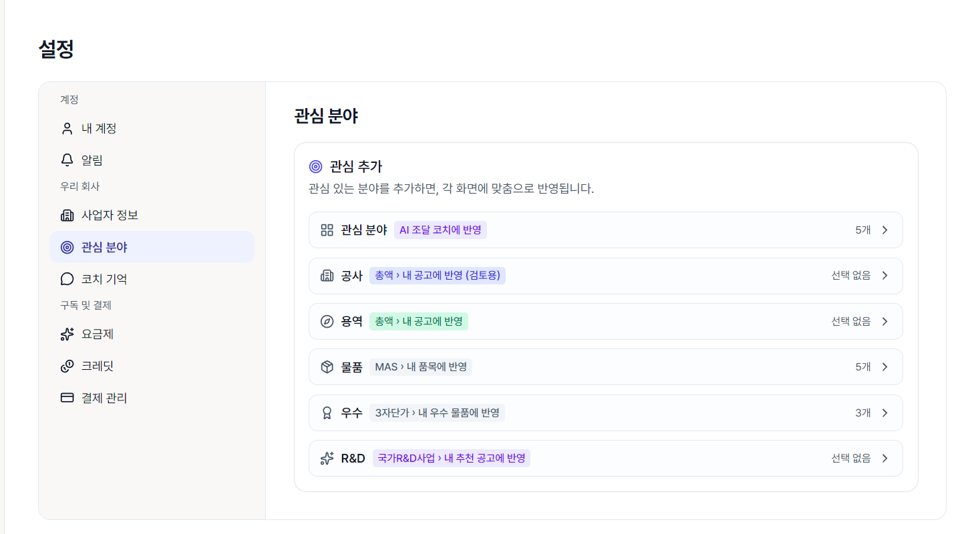
Task: Click the 총액 › 내 공고에 반영 (검토용) tag
Action: [x=438, y=276]
